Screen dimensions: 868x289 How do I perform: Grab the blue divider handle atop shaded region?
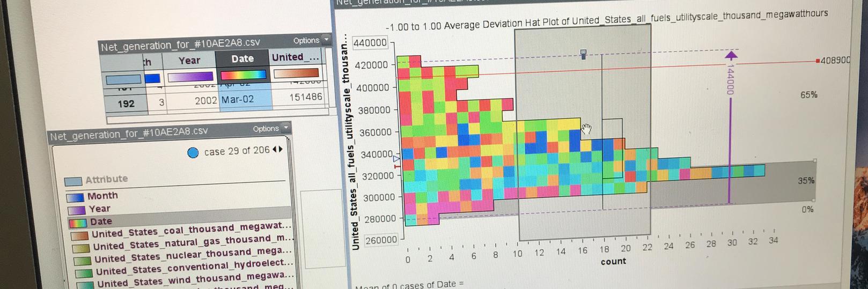[583, 54]
